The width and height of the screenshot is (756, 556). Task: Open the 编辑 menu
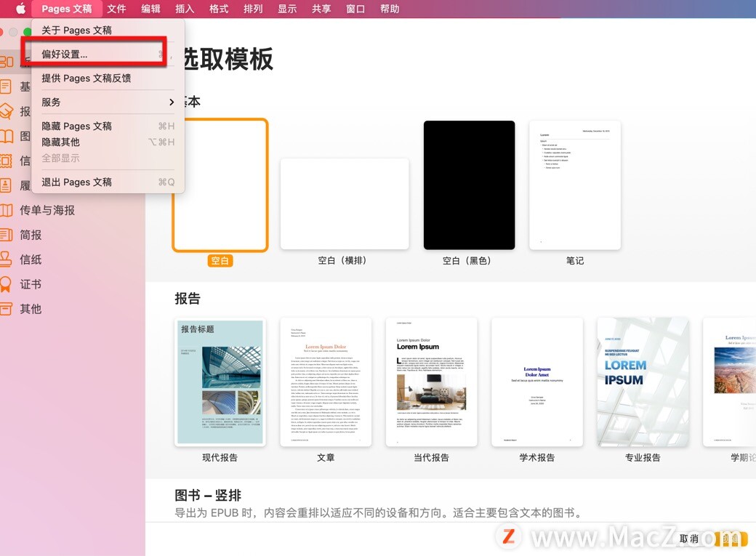click(x=150, y=9)
